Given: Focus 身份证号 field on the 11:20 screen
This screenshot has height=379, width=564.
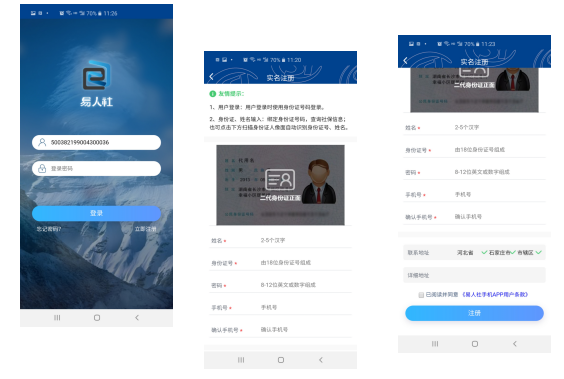Looking at the screenshot, I should coord(280,263).
